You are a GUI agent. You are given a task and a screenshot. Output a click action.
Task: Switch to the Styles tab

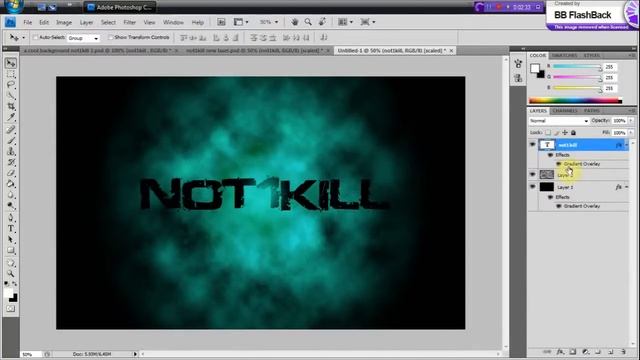[x=591, y=56]
